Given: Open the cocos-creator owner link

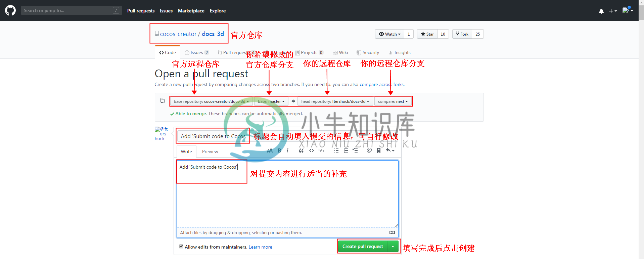Looking at the screenshot, I should pos(178,34).
